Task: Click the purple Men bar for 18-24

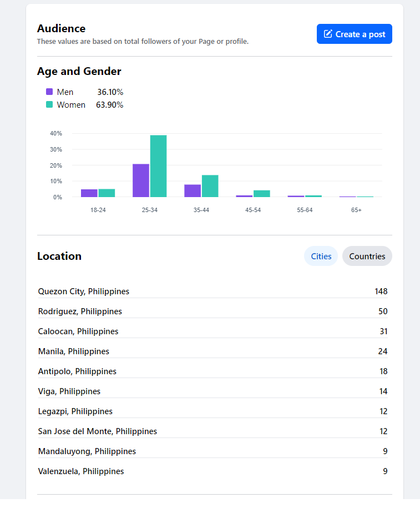Action: 89,193
